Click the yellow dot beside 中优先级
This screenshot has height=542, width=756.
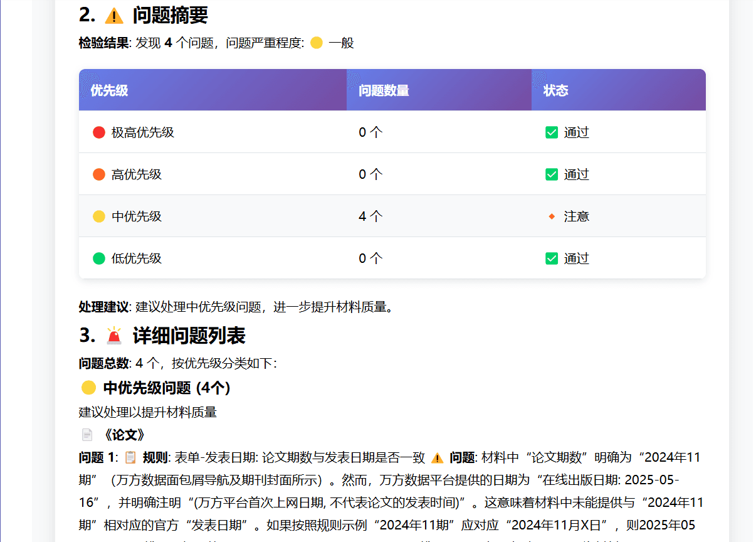[98, 216]
